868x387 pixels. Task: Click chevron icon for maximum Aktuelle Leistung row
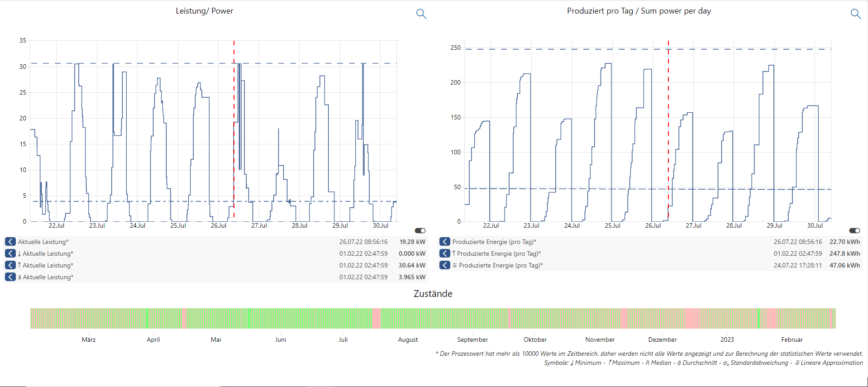point(10,265)
